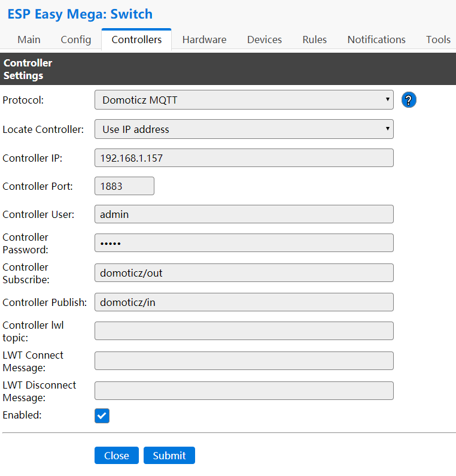
Task: Click the Submit button
Action: (x=169, y=456)
